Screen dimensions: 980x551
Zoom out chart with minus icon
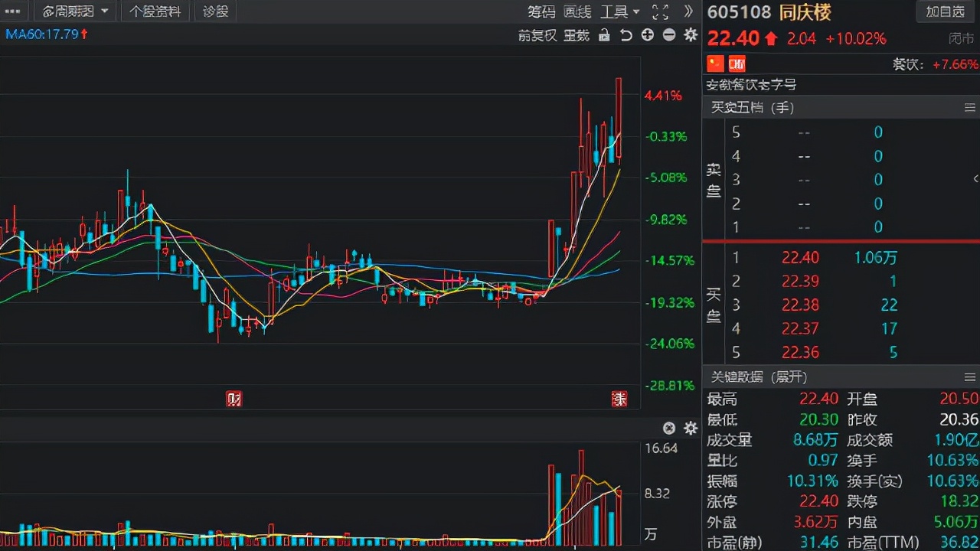click(x=668, y=35)
